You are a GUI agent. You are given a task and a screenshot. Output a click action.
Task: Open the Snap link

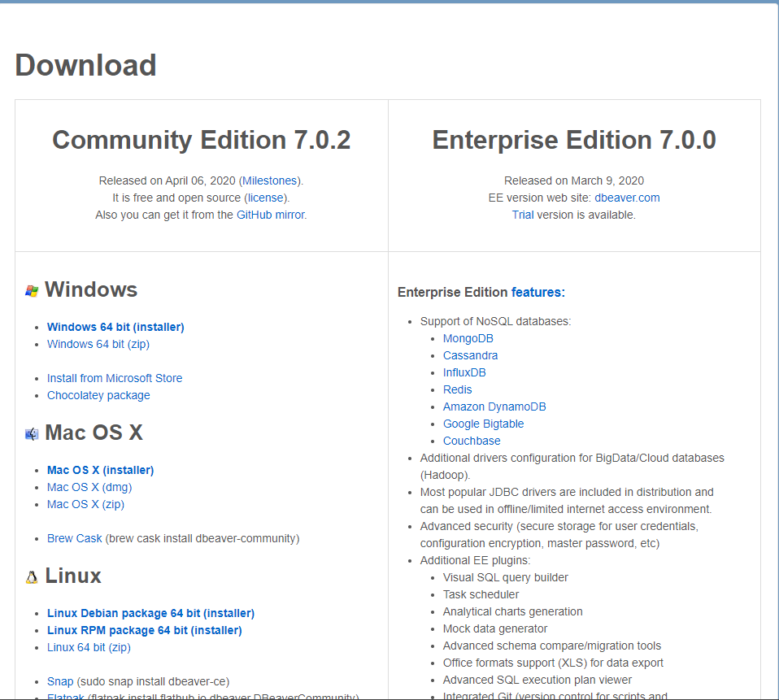point(60,681)
